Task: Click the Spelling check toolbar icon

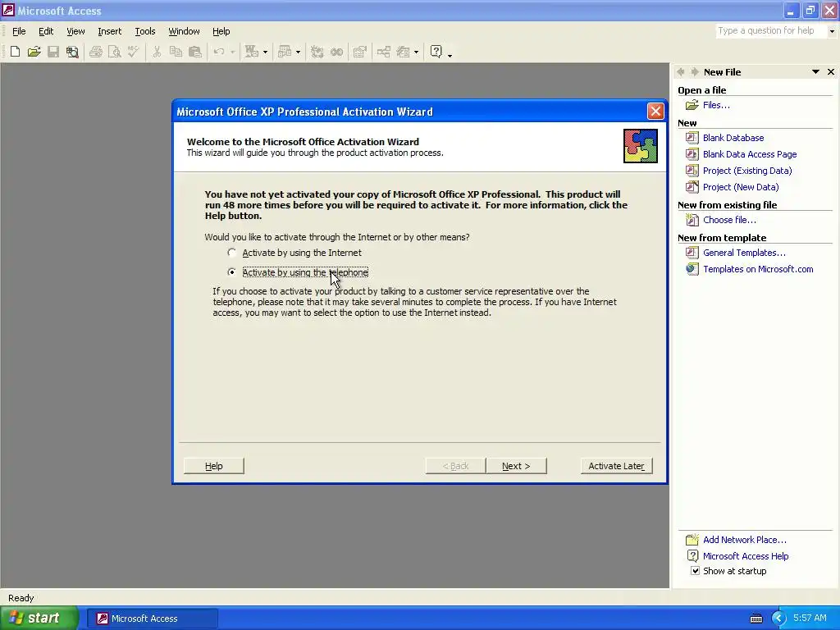Action: click(134, 52)
